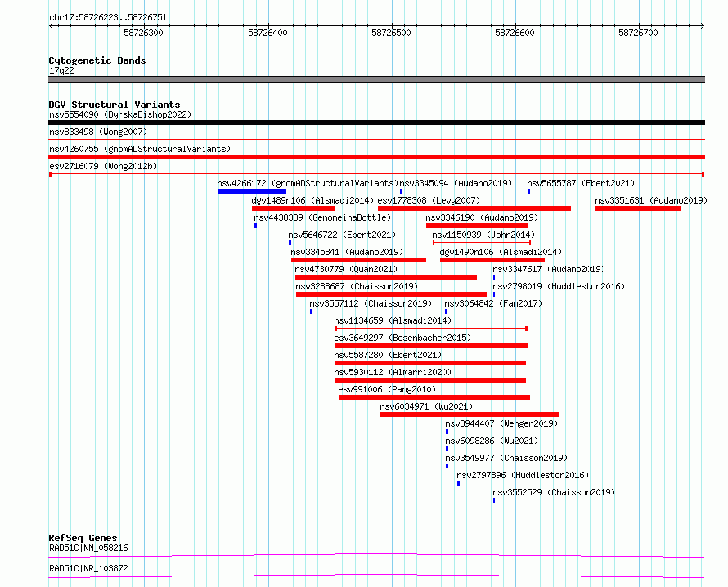Click the Cytogenetic Bands track title
Image resolution: width=728 pixels, height=587 pixels.
coord(97,60)
